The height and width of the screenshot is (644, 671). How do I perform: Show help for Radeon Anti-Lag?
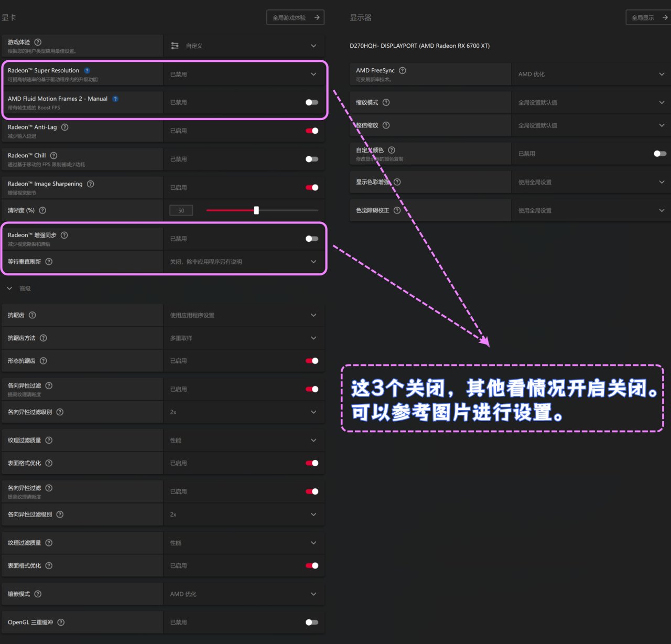65,127
